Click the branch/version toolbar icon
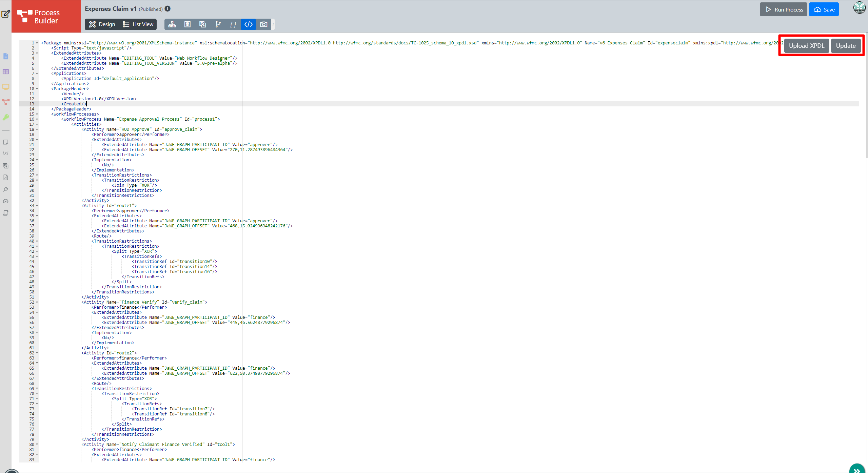Image resolution: width=868 pixels, height=473 pixels. 218,24
